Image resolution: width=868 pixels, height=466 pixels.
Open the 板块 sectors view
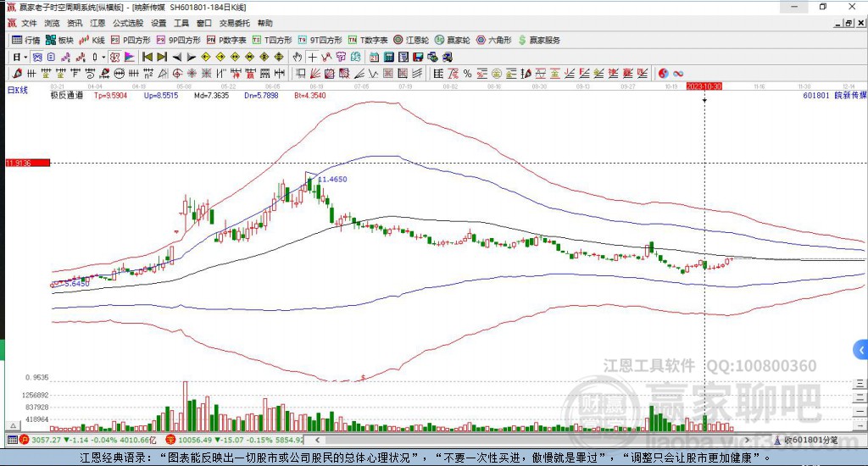59,40
